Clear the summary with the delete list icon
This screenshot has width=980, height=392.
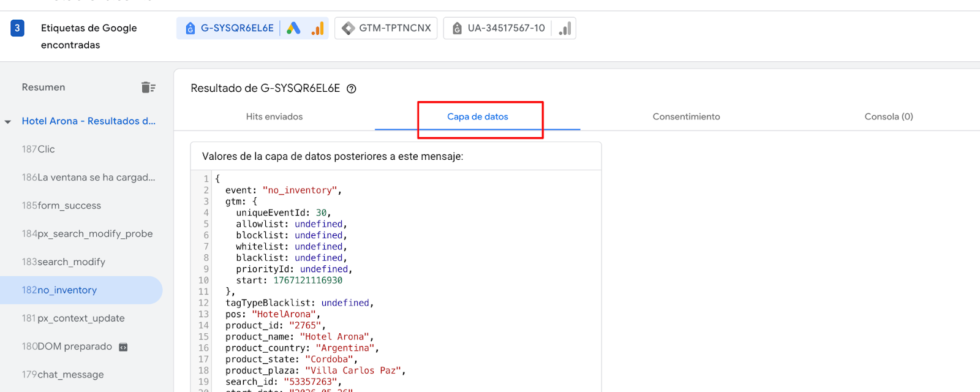pos(148,88)
